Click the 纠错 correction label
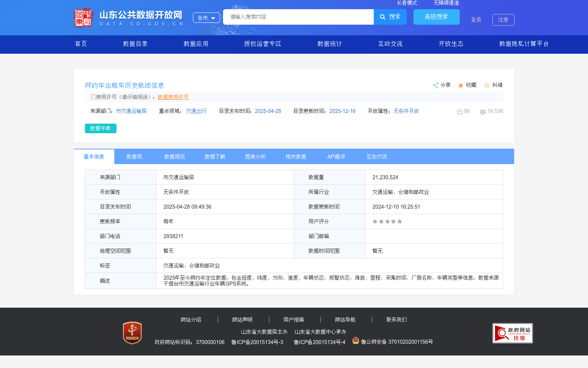The height and width of the screenshot is (368, 588). coord(498,85)
